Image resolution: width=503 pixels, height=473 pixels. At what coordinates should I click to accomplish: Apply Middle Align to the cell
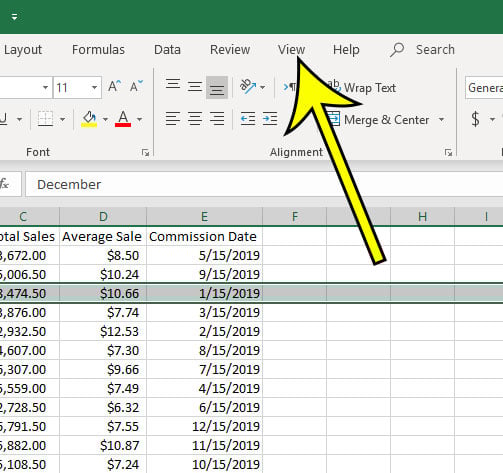point(195,87)
